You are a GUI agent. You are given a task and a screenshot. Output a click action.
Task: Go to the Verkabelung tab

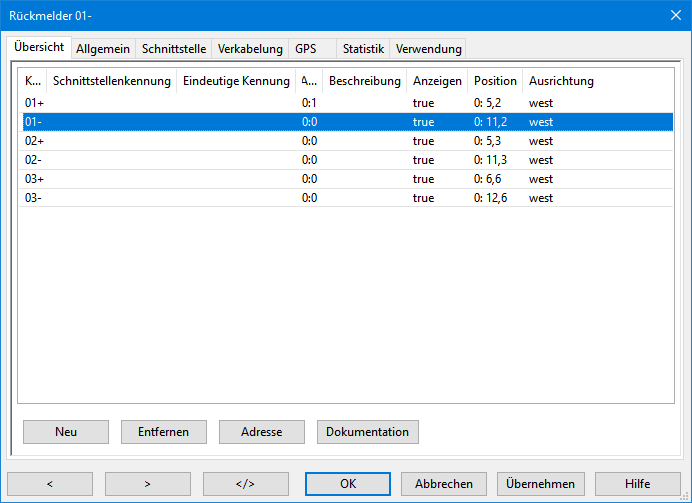tap(250, 48)
